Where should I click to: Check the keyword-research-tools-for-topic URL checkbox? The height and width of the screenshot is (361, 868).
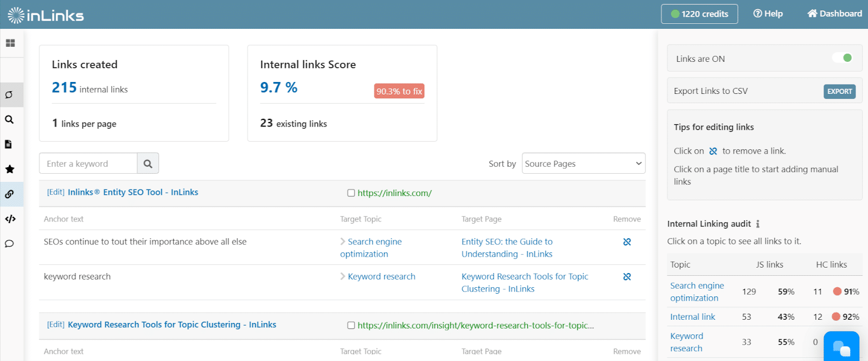coord(351,325)
